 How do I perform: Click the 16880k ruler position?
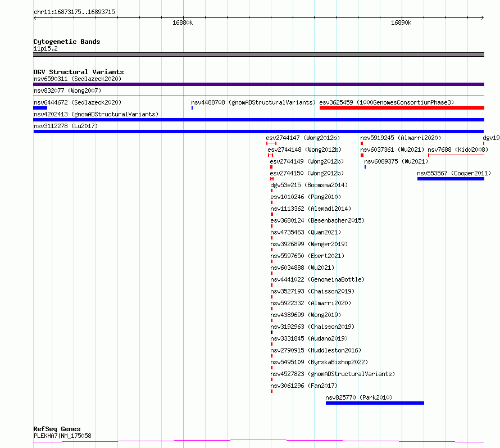click(x=183, y=22)
